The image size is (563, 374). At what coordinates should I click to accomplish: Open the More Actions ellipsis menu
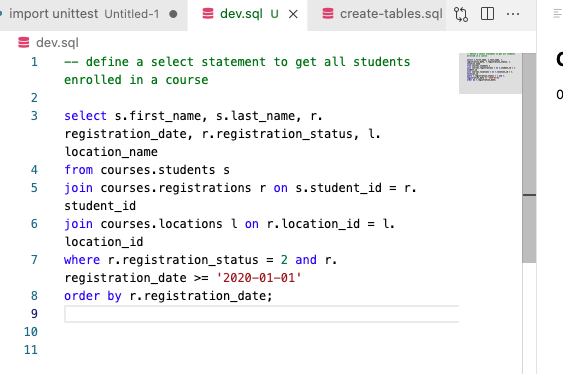click(x=513, y=14)
